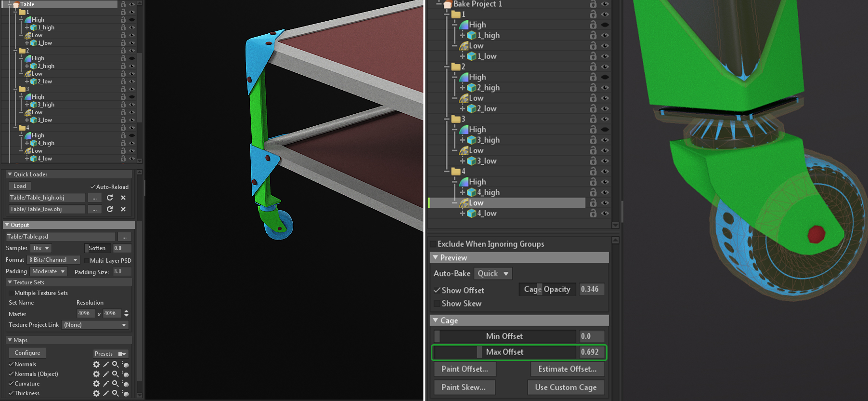
Task: Enable the Show Skew checkbox
Action: (x=437, y=304)
